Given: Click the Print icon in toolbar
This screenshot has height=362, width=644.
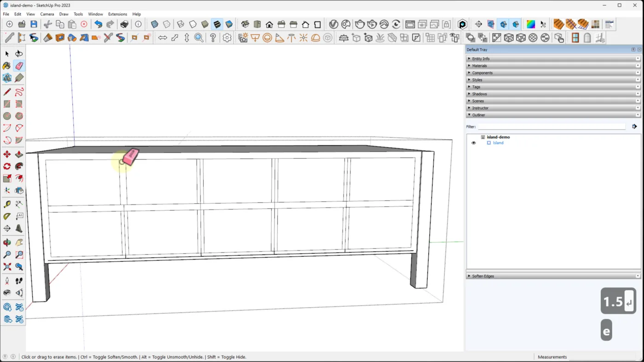Looking at the screenshot, I should [124, 24].
